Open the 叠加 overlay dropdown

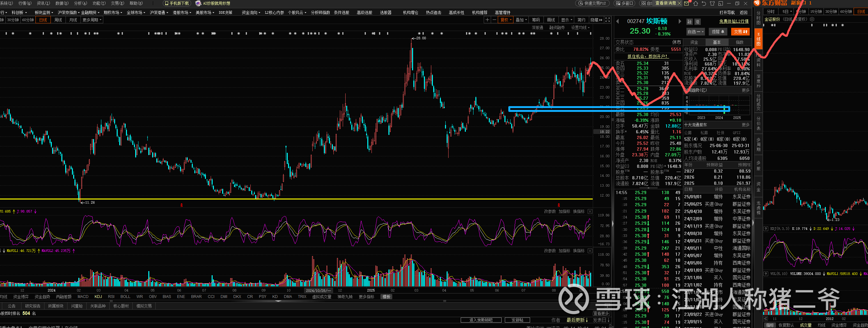[521, 20]
